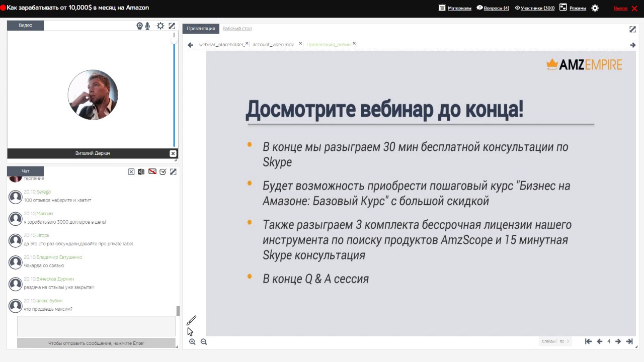Expand the presentation area to fullscreen
The image size is (644, 362).
(632, 29)
